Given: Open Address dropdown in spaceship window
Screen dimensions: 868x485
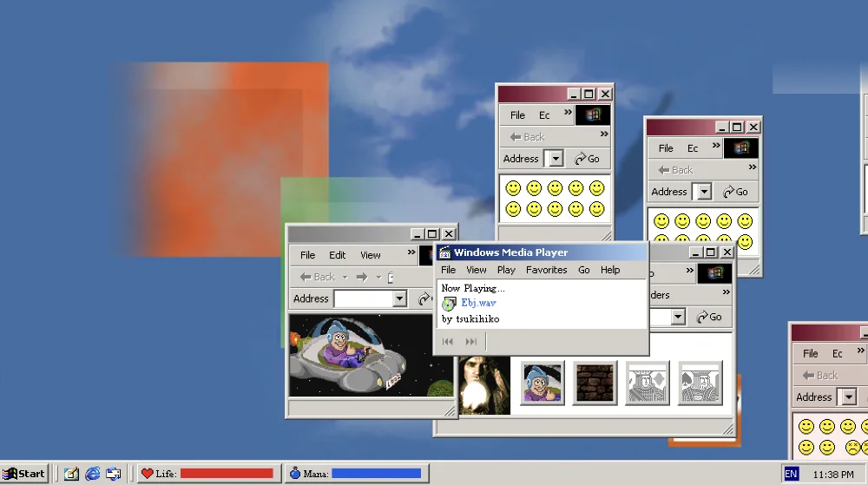Looking at the screenshot, I should coord(400,299).
